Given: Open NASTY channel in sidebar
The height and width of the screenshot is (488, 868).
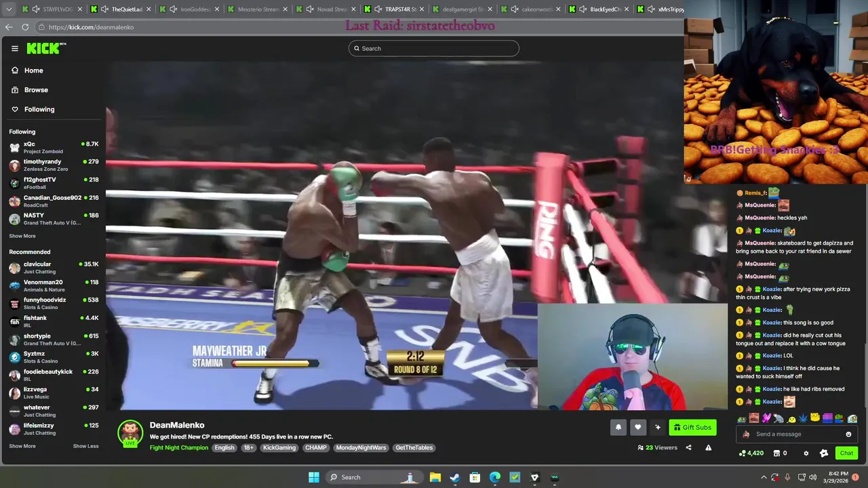Looking at the screenshot, I should point(53,218).
